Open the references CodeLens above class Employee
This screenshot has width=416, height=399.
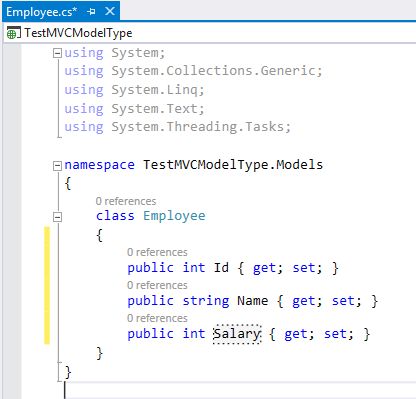click(x=126, y=201)
